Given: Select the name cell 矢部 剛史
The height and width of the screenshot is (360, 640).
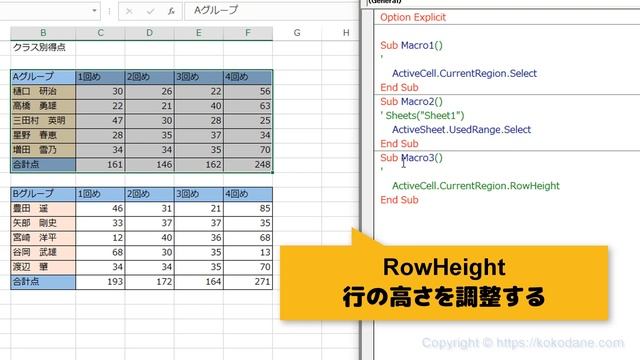Looking at the screenshot, I should coord(43,223).
